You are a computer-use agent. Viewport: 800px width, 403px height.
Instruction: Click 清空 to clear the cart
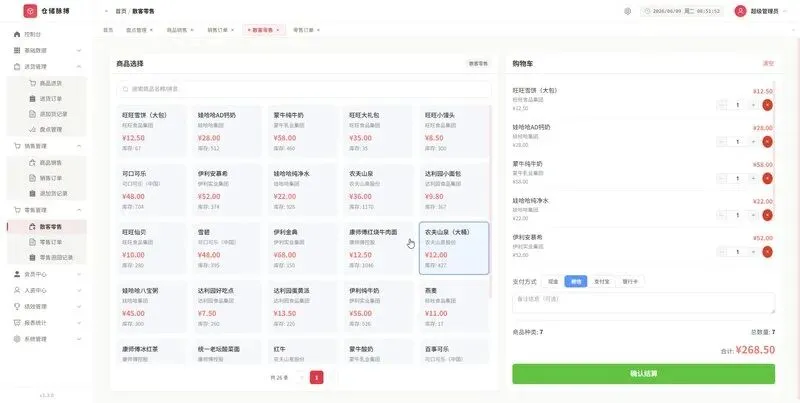768,64
